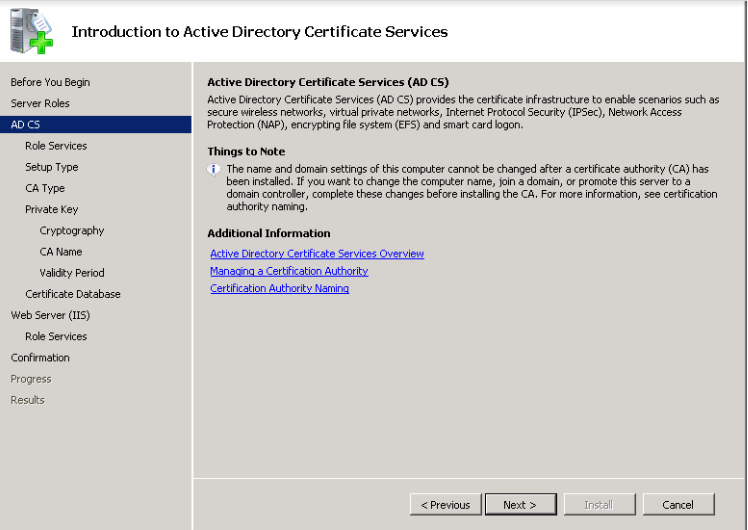This screenshot has width=748, height=530.
Task: Click the 'Additional Information' heading
Action: (x=269, y=233)
